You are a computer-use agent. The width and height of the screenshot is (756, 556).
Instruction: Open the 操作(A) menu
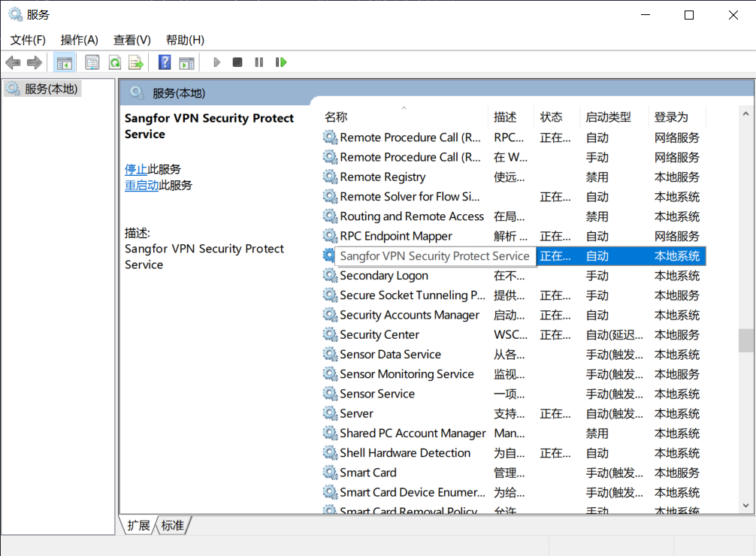click(x=79, y=40)
